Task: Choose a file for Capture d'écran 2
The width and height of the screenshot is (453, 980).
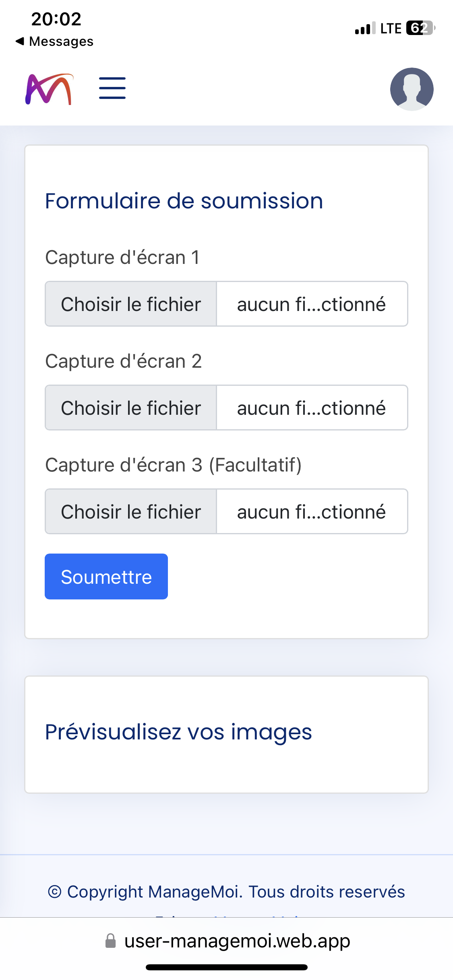Action: click(131, 408)
